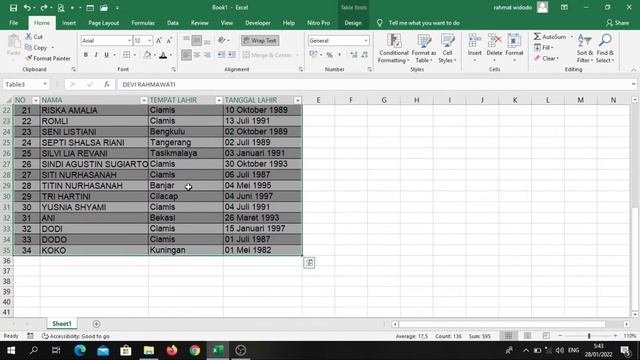Screen dimensions: 640x360
Task: Click Increase Decimal icon
Action: point(353,55)
